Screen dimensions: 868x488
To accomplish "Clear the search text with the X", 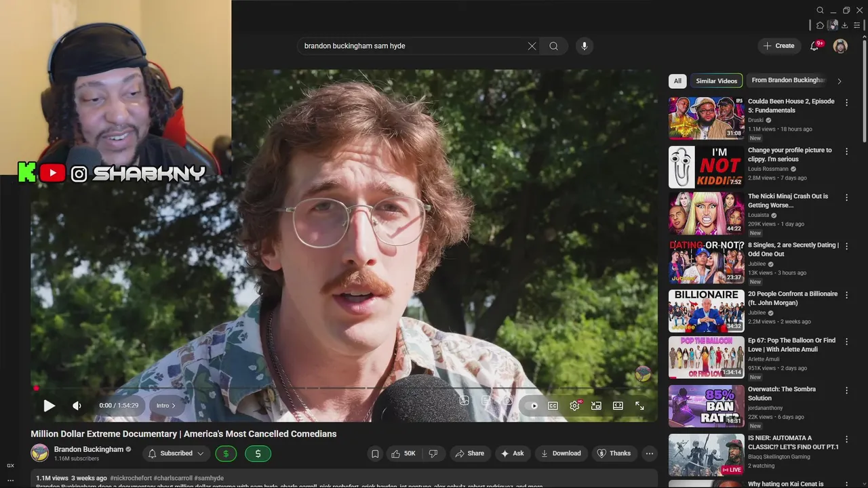I will [x=532, y=46].
